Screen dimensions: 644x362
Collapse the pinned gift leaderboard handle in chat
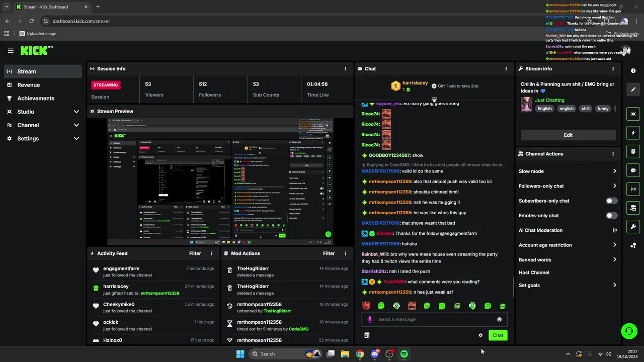(434, 100)
